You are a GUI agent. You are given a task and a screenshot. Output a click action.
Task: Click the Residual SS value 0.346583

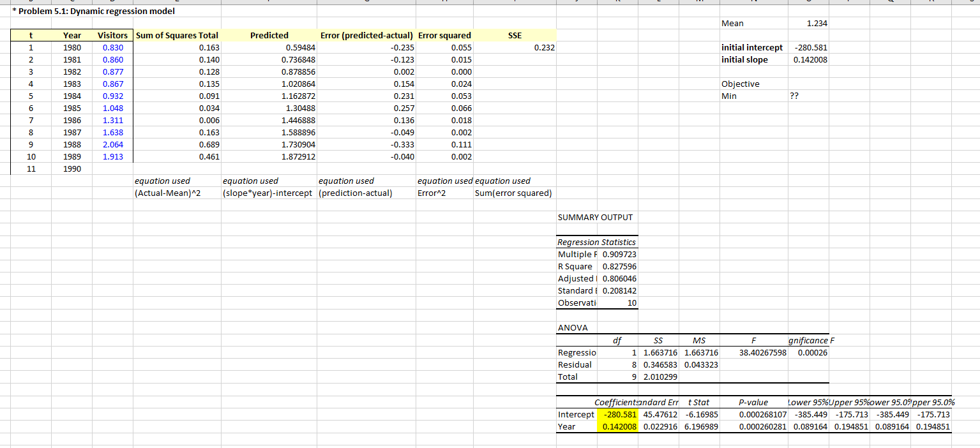coord(660,364)
